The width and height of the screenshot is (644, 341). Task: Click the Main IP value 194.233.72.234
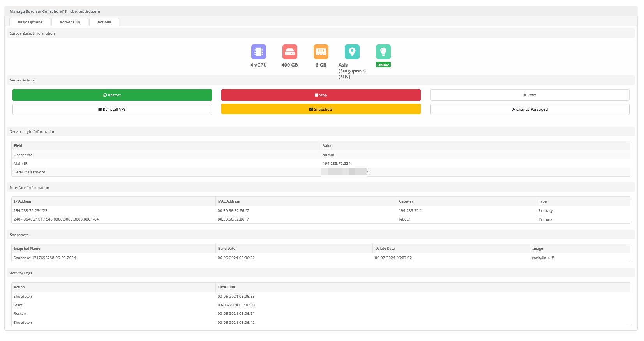pyautogui.click(x=337, y=164)
